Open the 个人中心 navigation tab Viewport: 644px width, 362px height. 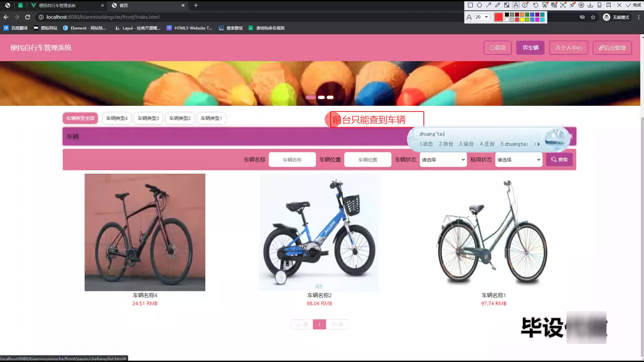(569, 48)
